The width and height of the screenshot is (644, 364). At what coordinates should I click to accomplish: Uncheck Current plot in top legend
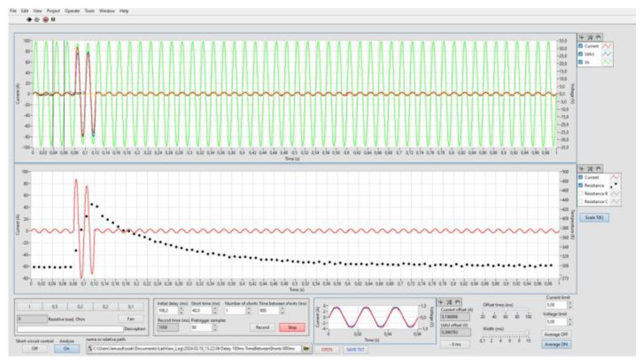[x=581, y=46]
